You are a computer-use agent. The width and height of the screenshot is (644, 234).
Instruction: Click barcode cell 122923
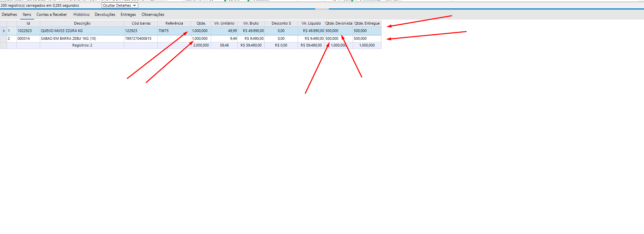[x=141, y=31]
